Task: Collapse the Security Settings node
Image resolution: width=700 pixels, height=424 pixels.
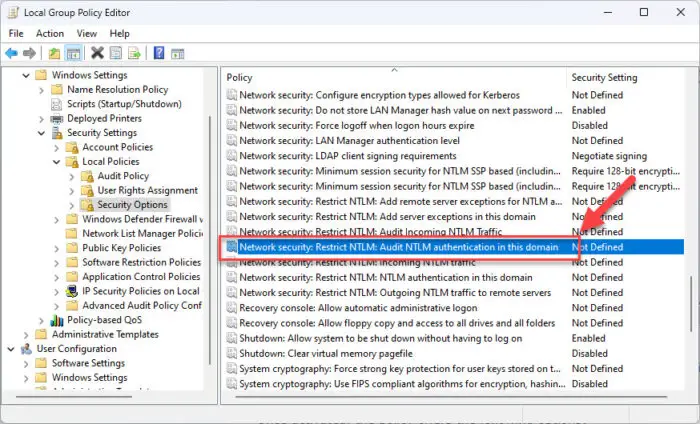Action: 41,133
